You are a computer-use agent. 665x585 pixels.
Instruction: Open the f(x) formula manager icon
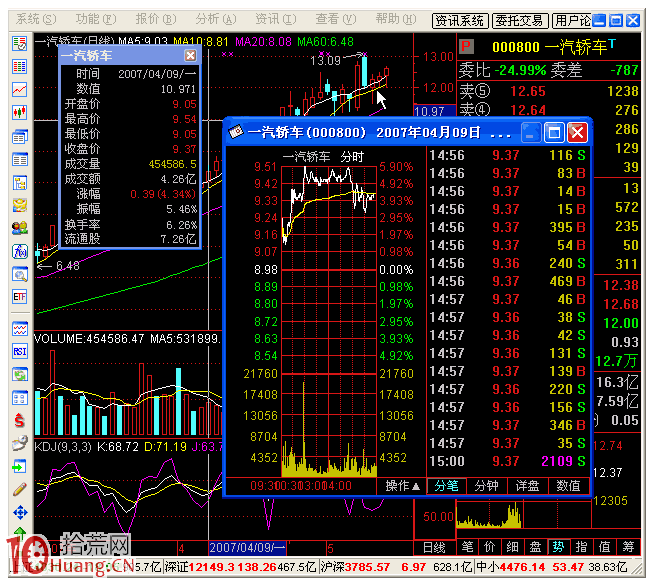[x=20, y=252]
